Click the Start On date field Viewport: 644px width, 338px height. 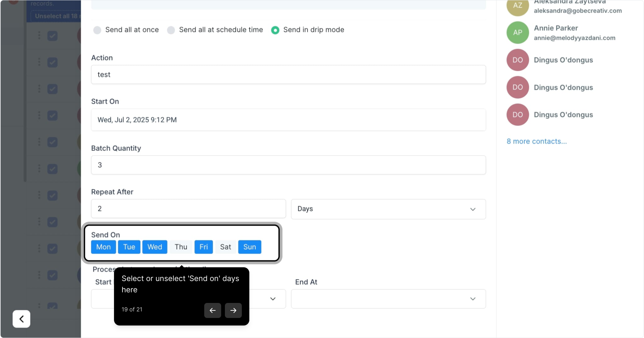click(288, 120)
